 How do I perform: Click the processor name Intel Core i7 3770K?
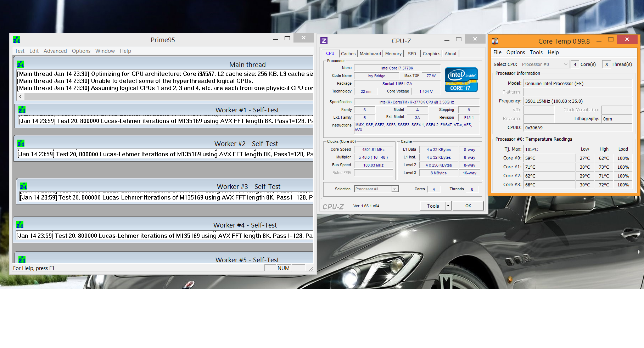397,68
